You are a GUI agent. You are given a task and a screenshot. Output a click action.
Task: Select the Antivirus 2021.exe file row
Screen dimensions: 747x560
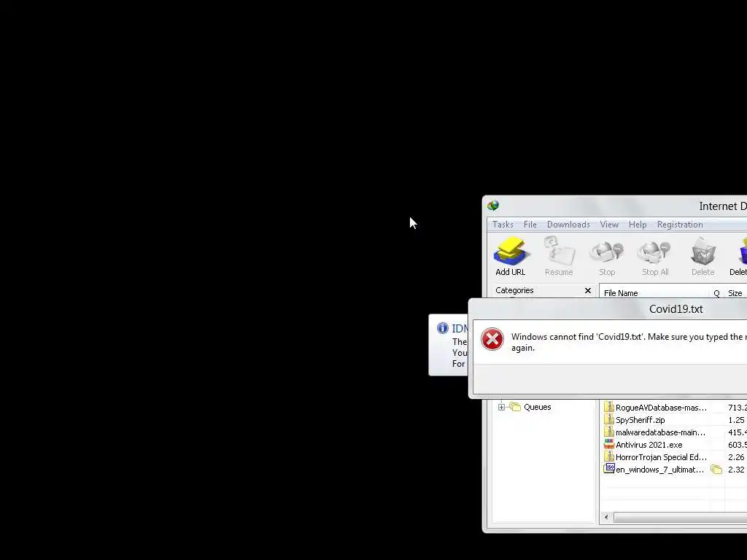[673, 445]
